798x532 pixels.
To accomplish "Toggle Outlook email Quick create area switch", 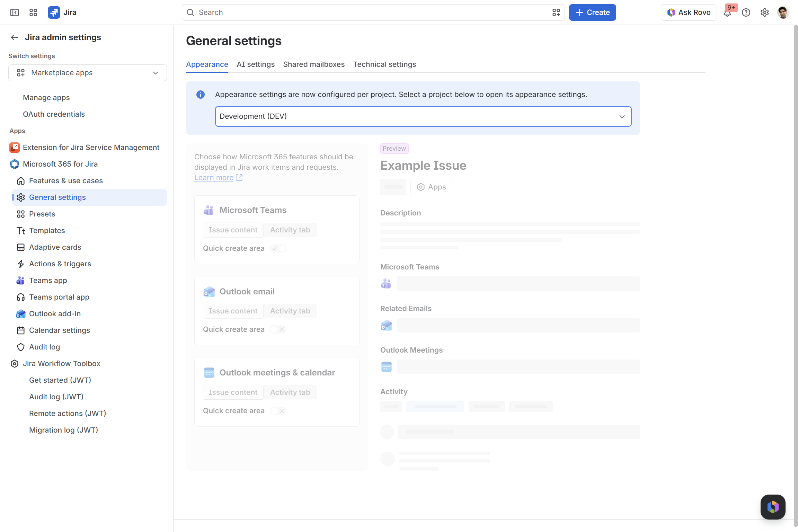I will [x=278, y=329].
